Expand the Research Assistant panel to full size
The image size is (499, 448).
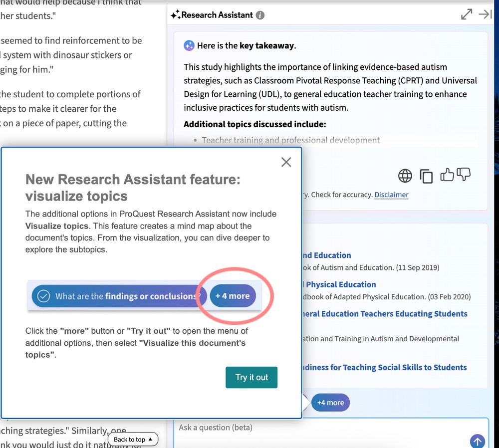tap(467, 14)
